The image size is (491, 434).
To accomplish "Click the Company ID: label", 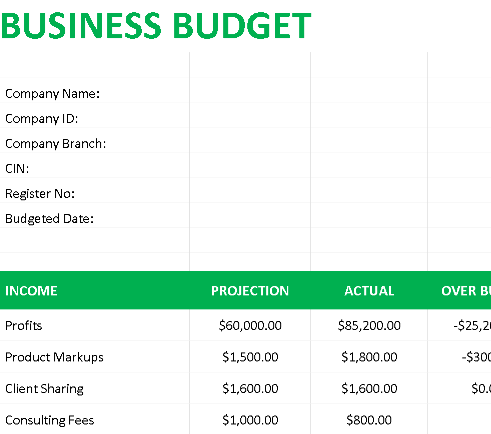I will [x=41, y=119].
